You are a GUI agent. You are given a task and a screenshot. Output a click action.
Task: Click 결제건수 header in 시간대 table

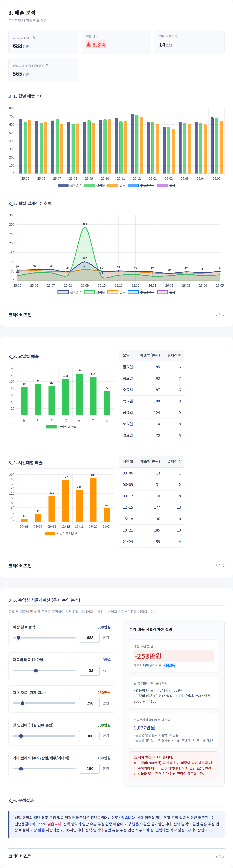[x=174, y=462]
